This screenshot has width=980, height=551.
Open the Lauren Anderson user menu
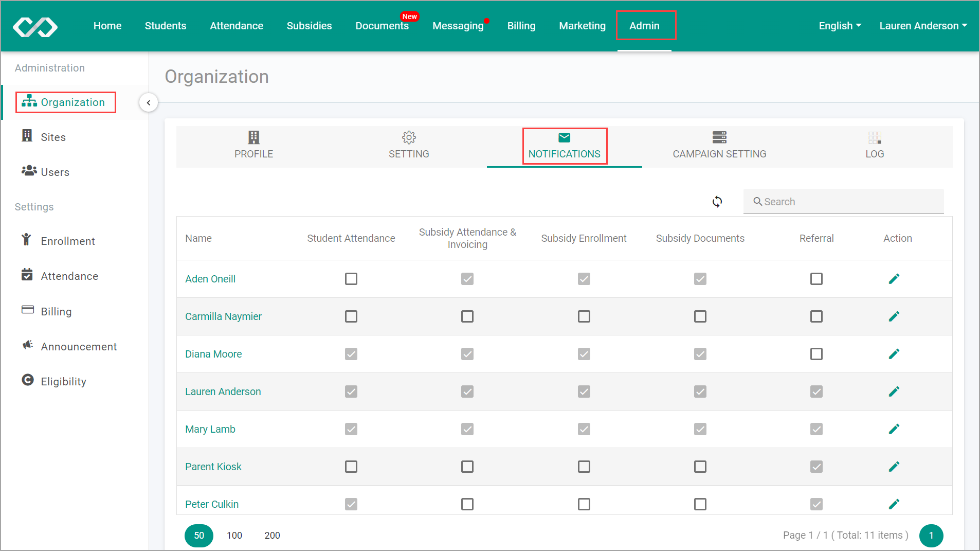923,26
